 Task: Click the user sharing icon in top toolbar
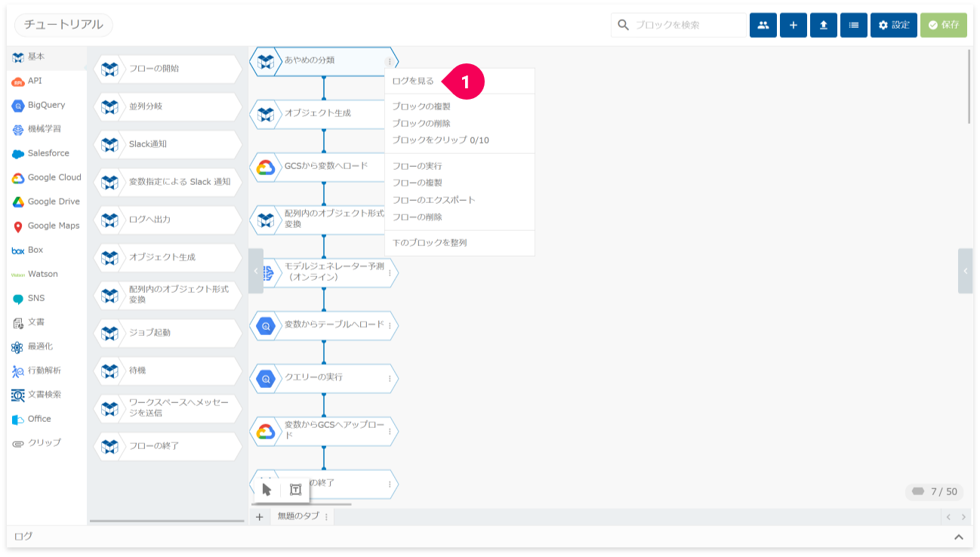[x=763, y=25]
